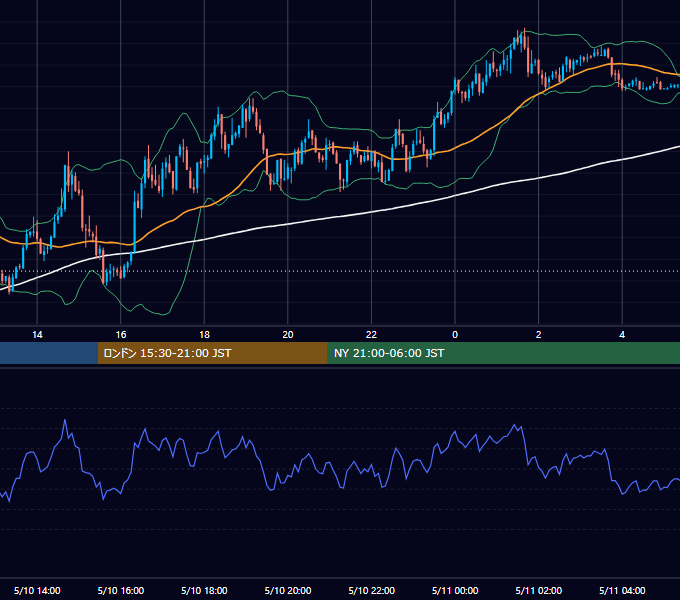Click the 20 hour label on price chart axis
The image size is (680, 600).
pos(288,335)
